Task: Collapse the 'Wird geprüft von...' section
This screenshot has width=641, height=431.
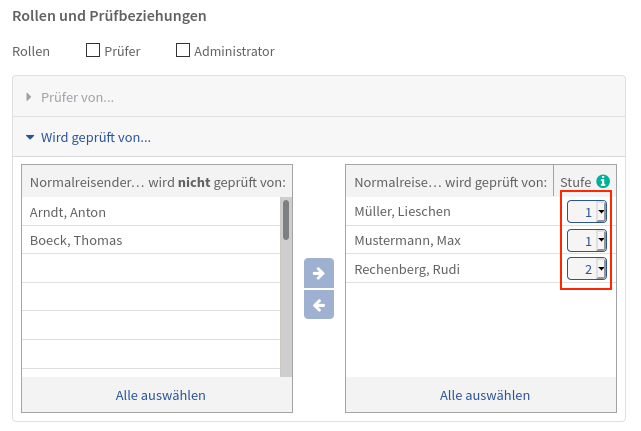Action: (319, 137)
